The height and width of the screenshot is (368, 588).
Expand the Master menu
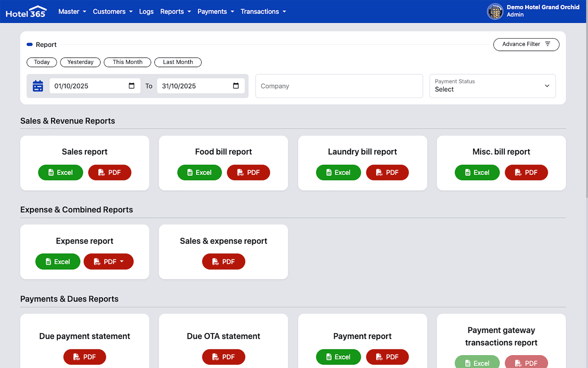click(x=72, y=11)
